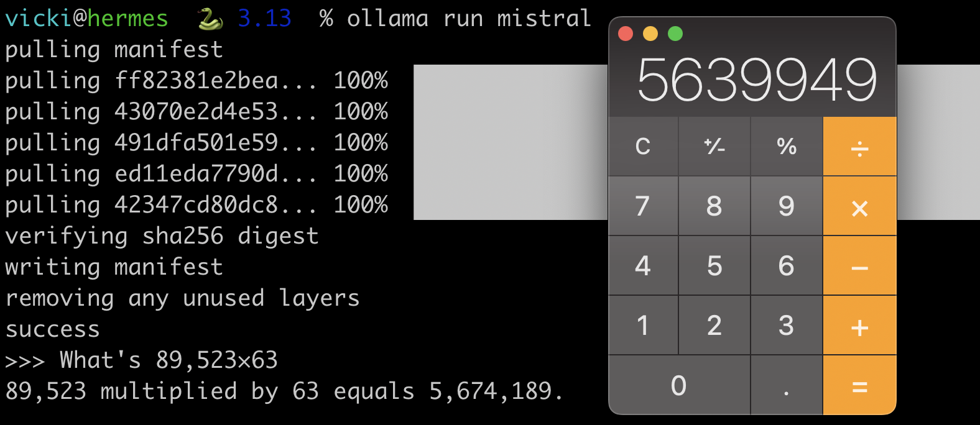Click the snake emoji in terminal prompt
980x425 pixels.
(x=211, y=19)
